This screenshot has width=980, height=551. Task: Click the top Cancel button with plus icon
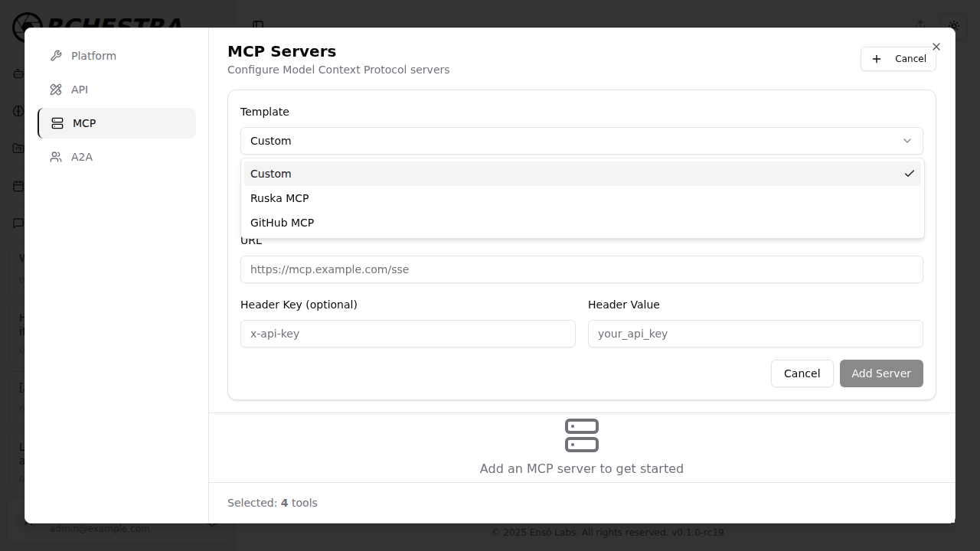point(898,59)
